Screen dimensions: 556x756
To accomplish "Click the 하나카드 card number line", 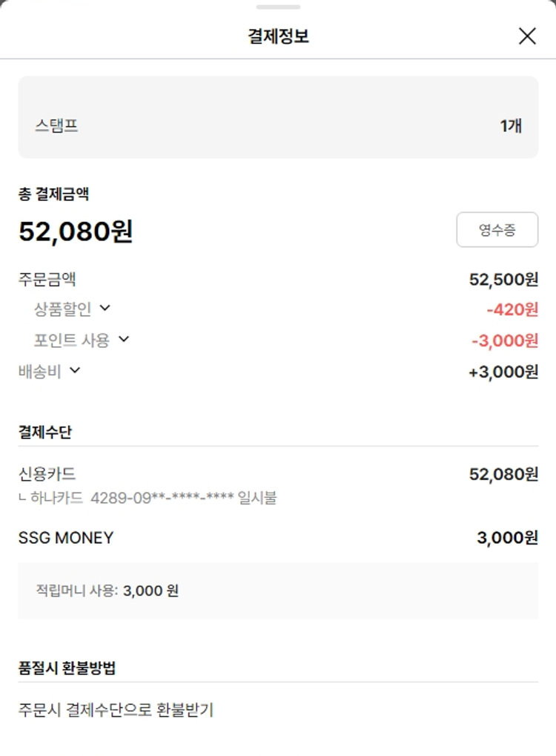I will click(148, 498).
